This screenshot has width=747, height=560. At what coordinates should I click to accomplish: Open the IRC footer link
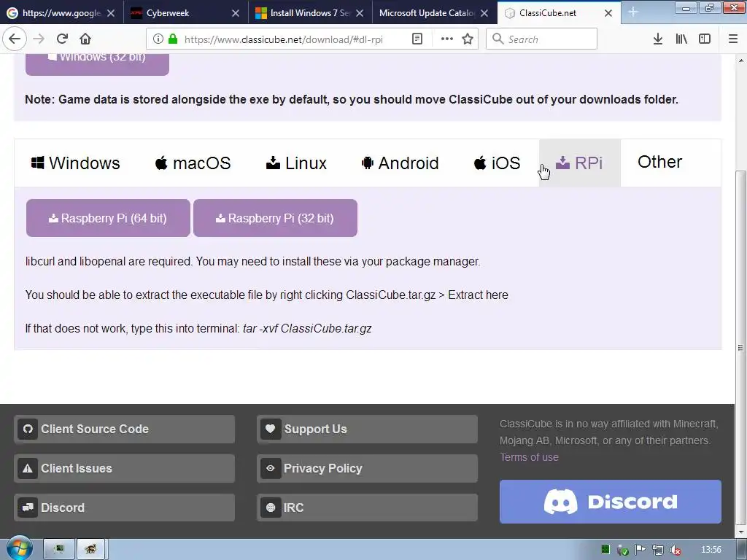(x=368, y=507)
